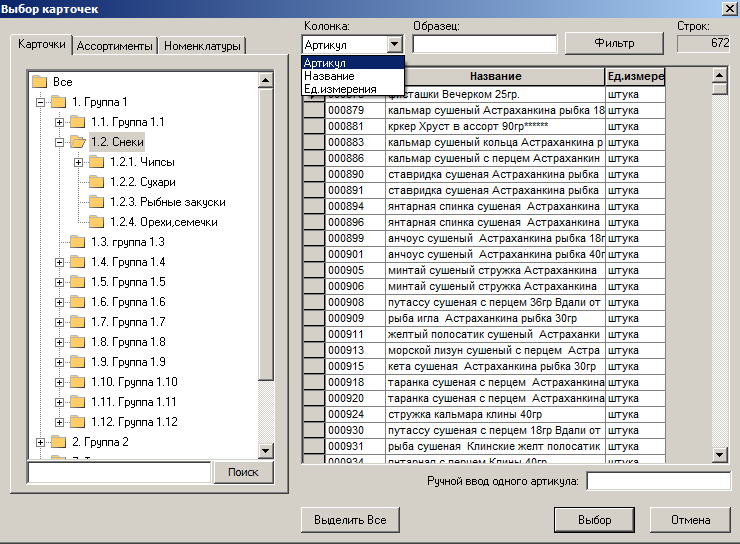This screenshot has width=740, height=544.
Task: Sort by the 'Название' column header
Action: [x=496, y=76]
